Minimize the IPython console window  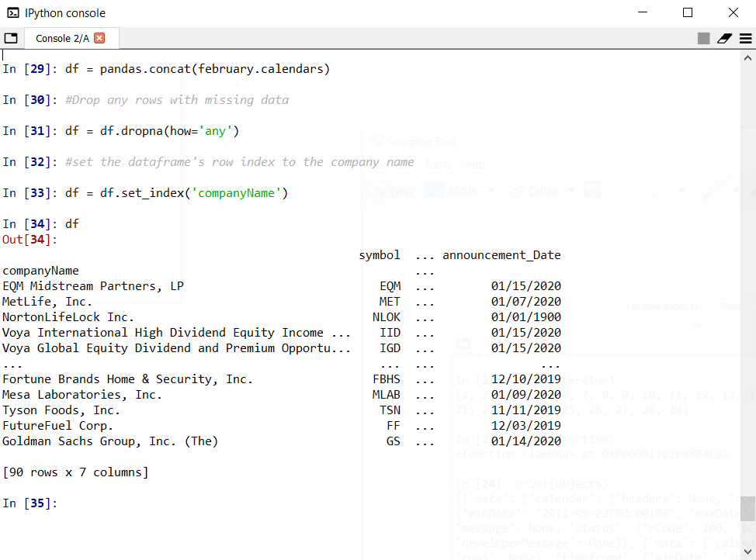(x=643, y=12)
